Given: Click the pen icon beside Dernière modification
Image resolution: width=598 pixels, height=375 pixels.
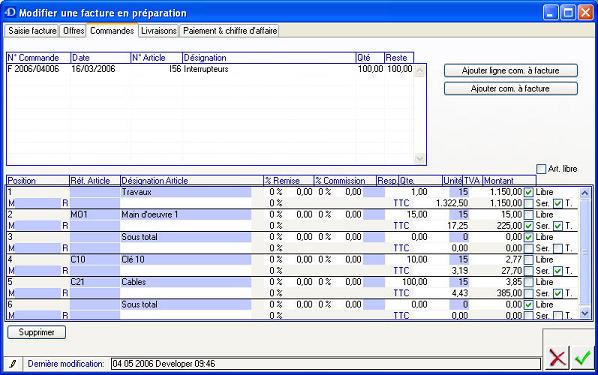Looking at the screenshot, I should coord(13,364).
